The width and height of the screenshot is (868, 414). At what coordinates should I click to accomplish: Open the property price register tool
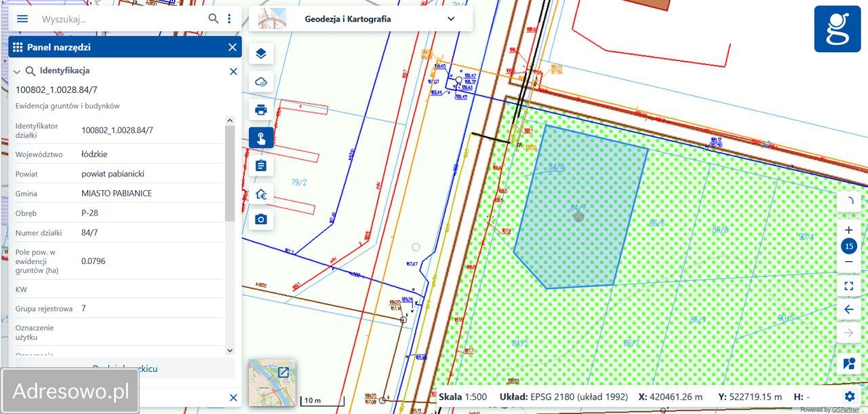click(x=261, y=195)
